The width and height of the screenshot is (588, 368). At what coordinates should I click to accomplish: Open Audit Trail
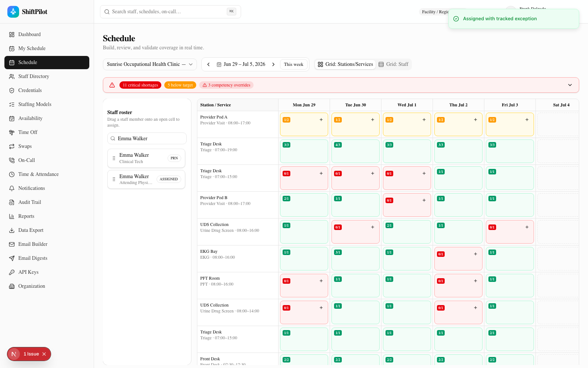coord(47,202)
